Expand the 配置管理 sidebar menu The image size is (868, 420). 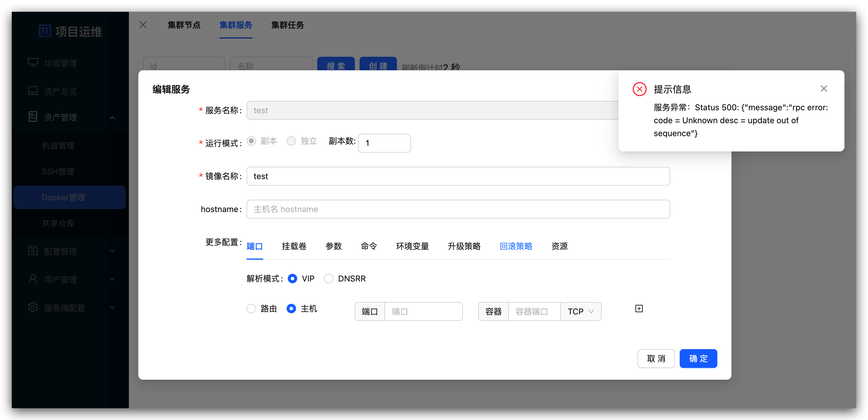click(x=112, y=251)
